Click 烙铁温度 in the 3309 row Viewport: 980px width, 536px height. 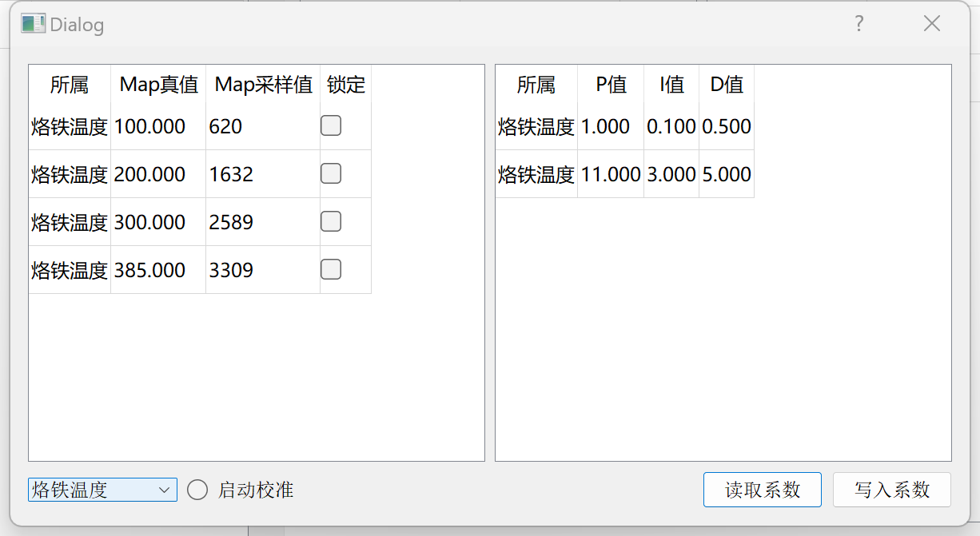tap(70, 270)
